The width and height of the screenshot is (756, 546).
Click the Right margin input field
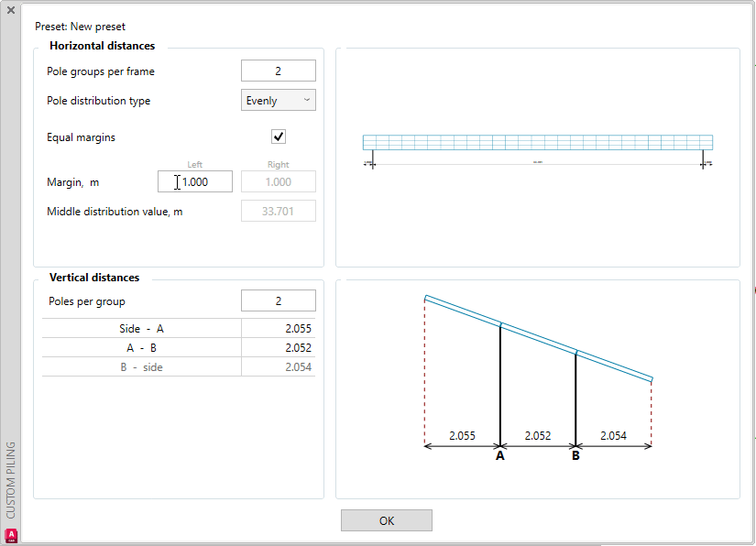point(279,181)
